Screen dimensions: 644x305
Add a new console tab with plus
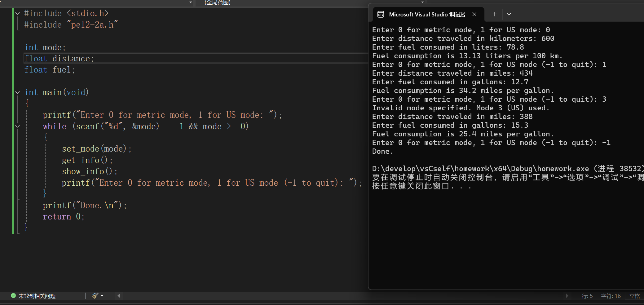[495, 14]
